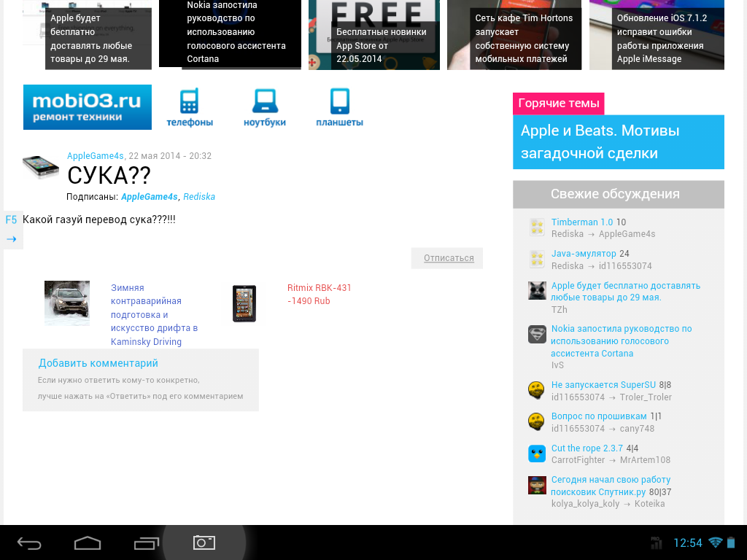The height and width of the screenshot is (560, 747).
Task: Click the Ritmix tablet ad thumbnail
Action: 244,304
